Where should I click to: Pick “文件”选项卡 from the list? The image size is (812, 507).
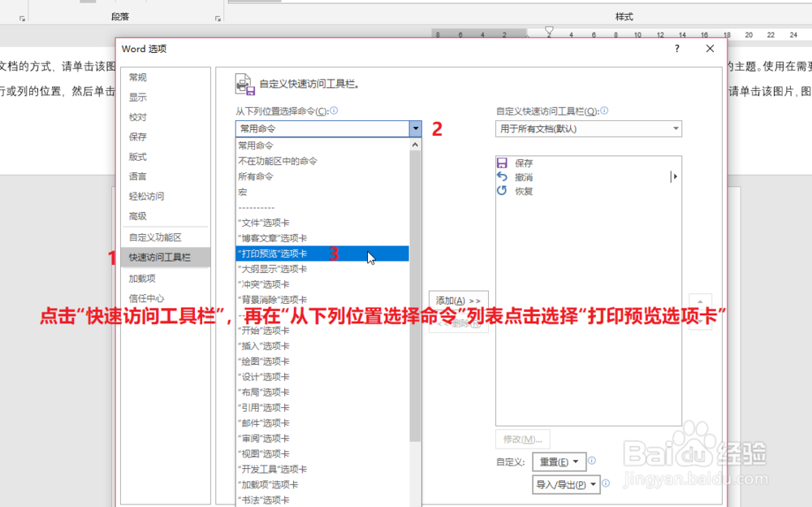tap(322, 223)
